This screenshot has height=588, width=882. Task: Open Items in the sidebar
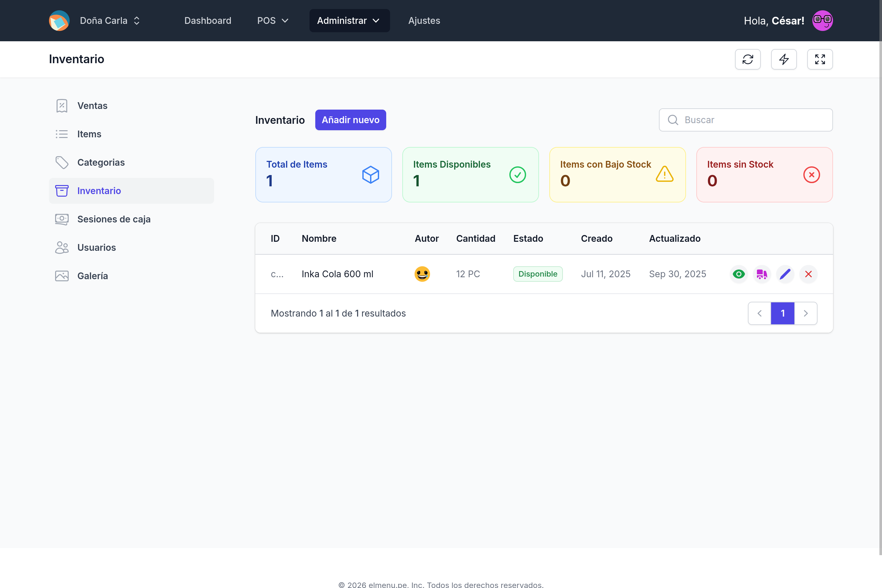(131, 134)
